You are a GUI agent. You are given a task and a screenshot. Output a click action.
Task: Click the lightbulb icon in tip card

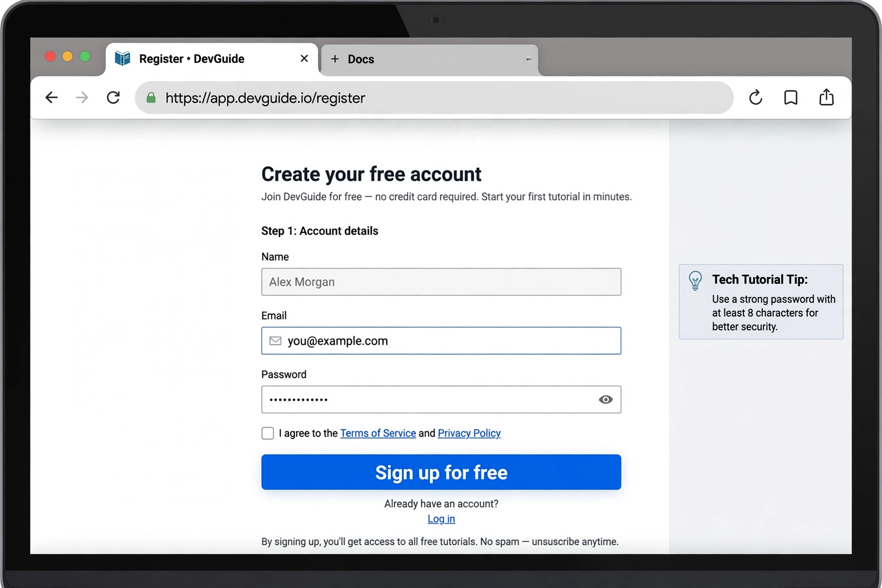coord(695,281)
